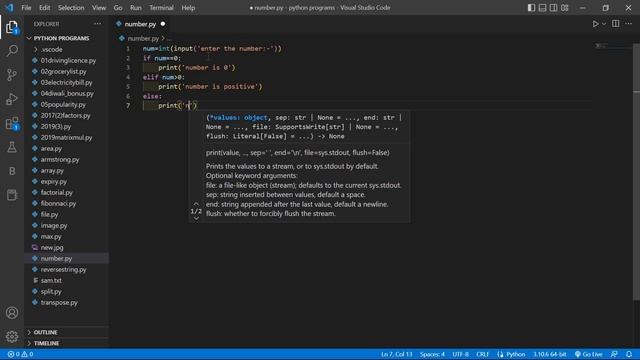640x360 pixels.
Task: Open sam.txt text file
Action: pos(51,281)
